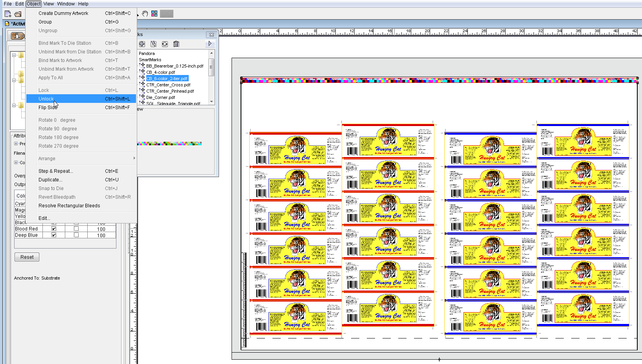Image resolution: width=642 pixels, height=364 pixels.
Task: Choose Step & Repeat from Object menu
Action: pos(56,171)
